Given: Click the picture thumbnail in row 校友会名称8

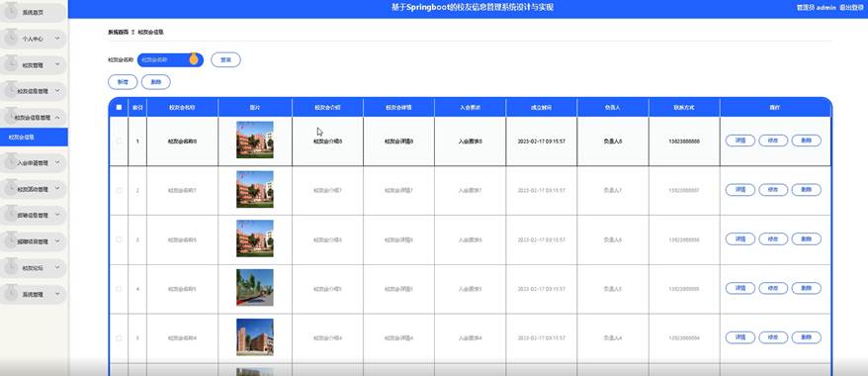Looking at the screenshot, I should (x=255, y=141).
